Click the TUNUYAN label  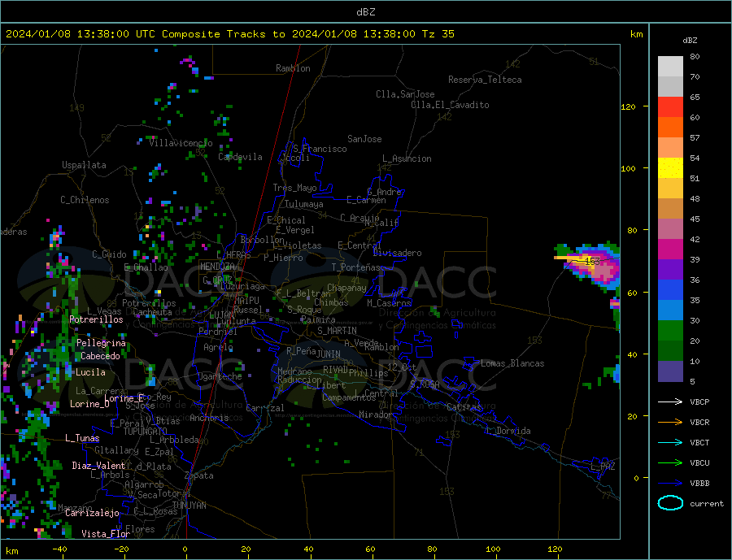click(189, 506)
